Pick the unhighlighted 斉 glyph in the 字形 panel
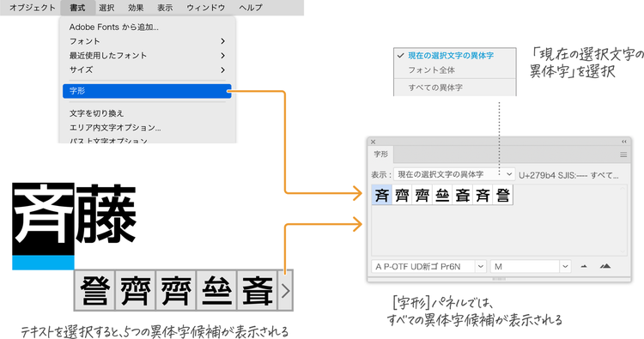This screenshot has width=644, height=339. click(x=483, y=195)
